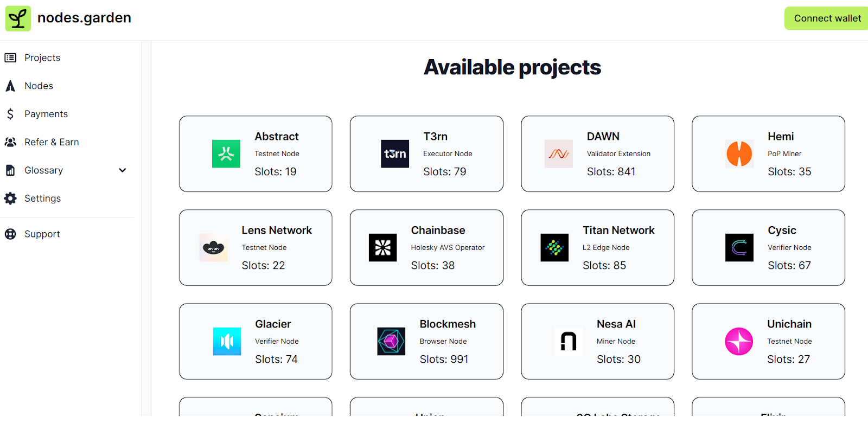Choose the Nesa AI project title
Screen dimensions: 868x423
click(x=616, y=324)
